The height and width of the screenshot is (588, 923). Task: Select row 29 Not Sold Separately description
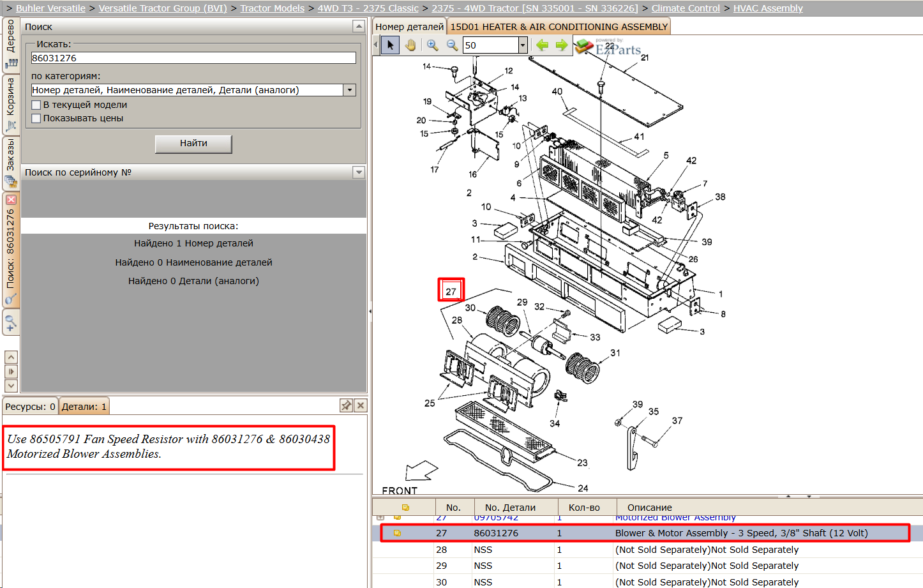pos(707,566)
